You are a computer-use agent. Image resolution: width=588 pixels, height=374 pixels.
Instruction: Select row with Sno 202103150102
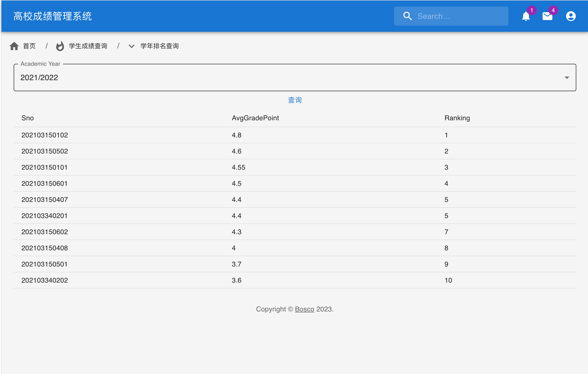click(45, 135)
